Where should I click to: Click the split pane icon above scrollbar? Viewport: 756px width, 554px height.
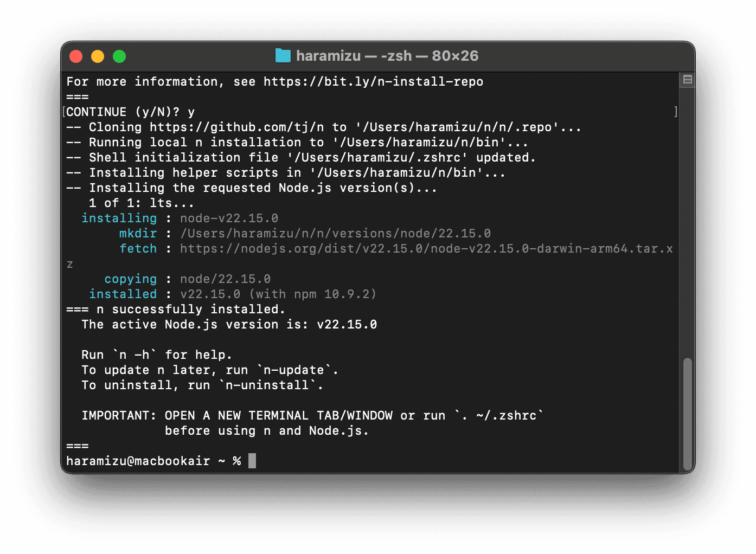pos(687,80)
